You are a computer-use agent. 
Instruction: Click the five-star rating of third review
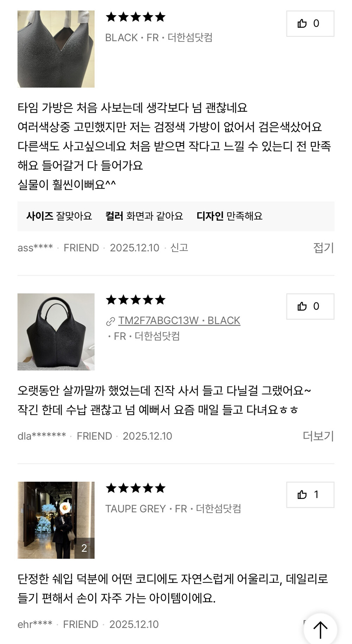[x=136, y=488]
